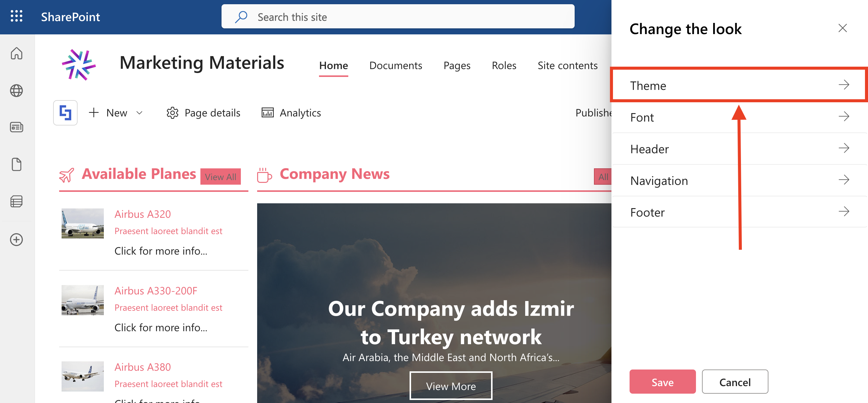This screenshot has width=868, height=403.
Task: Click the Search this site field
Action: tap(397, 17)
